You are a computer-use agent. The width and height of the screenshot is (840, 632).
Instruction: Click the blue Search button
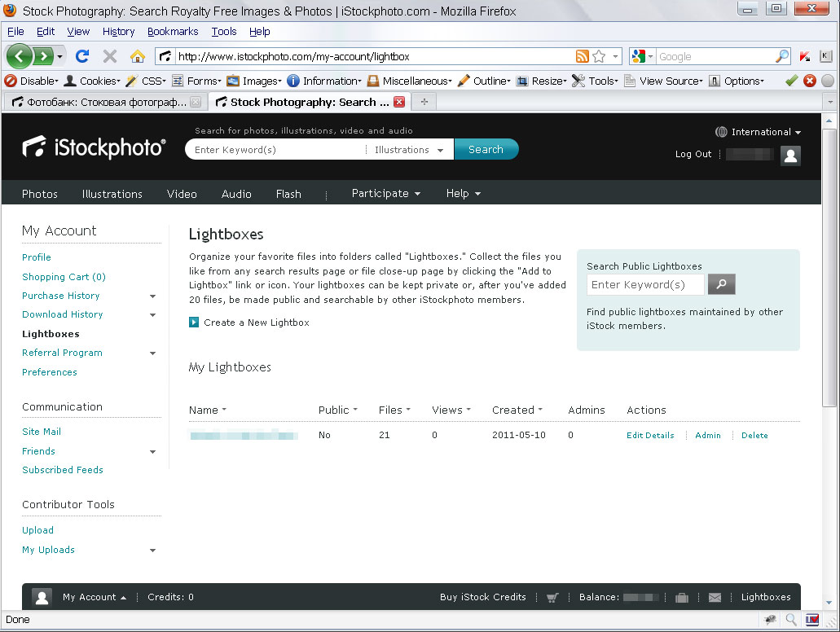pos(486,149)
